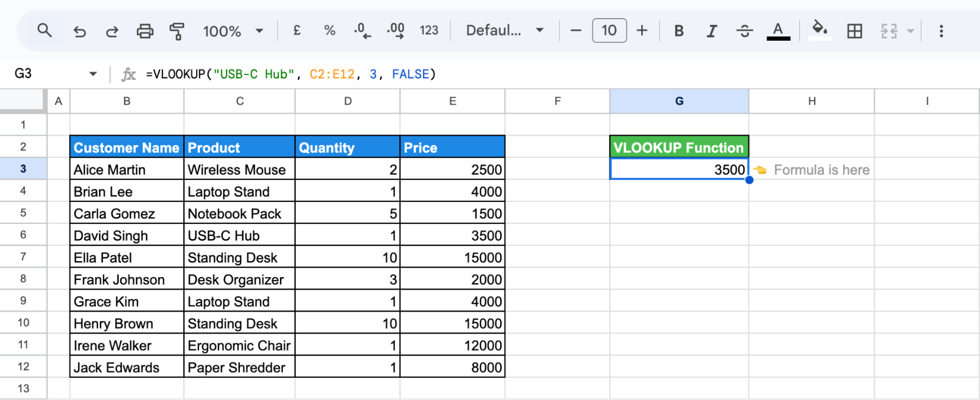Image resolution: width=980 pixels, height=400 pixels.
Task: Open the Default font dropdown
Action: point(505,31)
